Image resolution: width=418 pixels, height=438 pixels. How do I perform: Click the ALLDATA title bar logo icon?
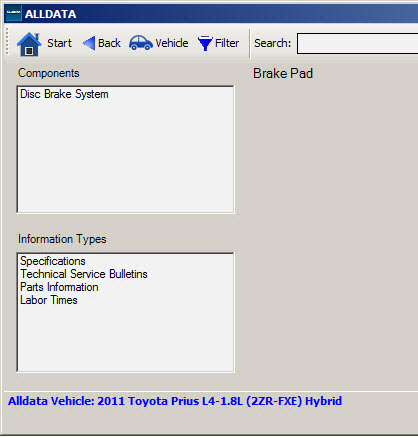tap(14, 13)
